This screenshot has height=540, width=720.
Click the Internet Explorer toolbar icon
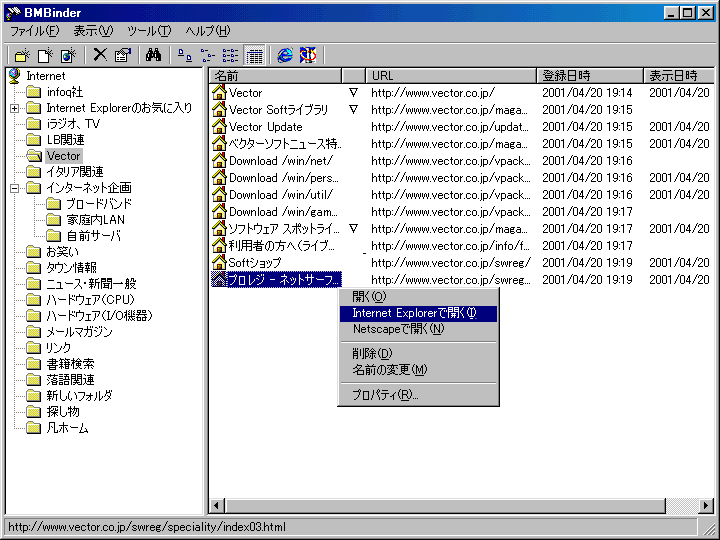click(x=285, y=55)
